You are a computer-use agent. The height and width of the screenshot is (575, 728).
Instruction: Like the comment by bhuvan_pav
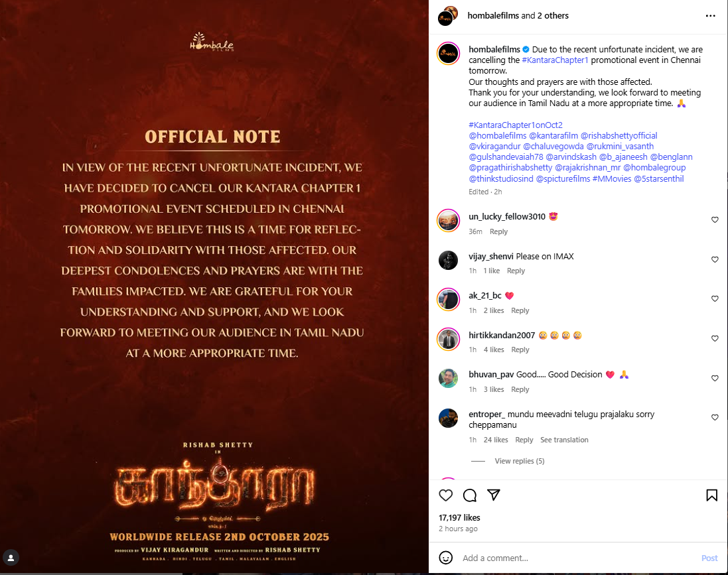(715, 378)
